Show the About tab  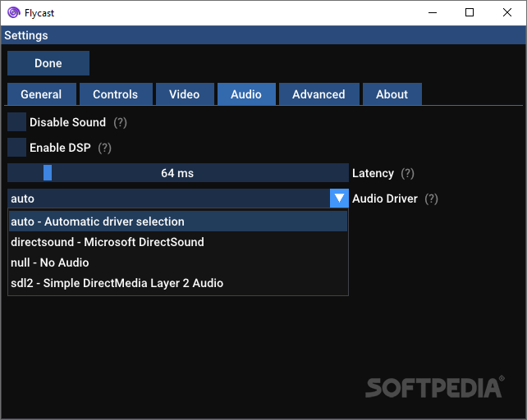(x=392, y=94)
